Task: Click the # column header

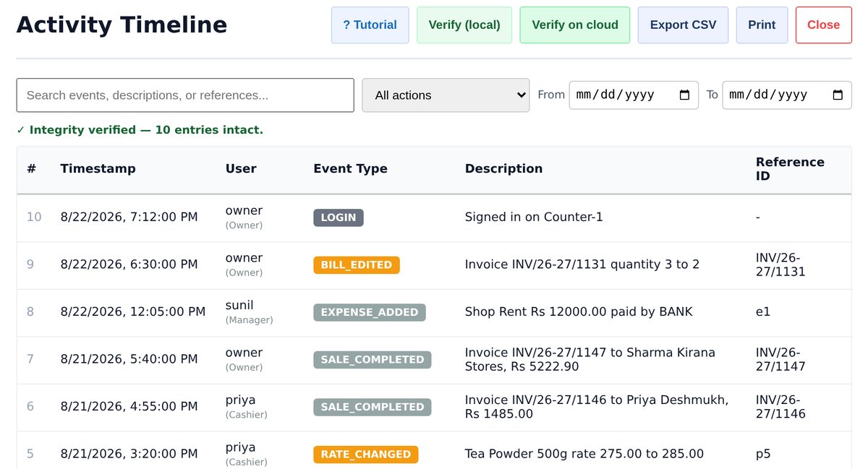Action: point(31,168)
